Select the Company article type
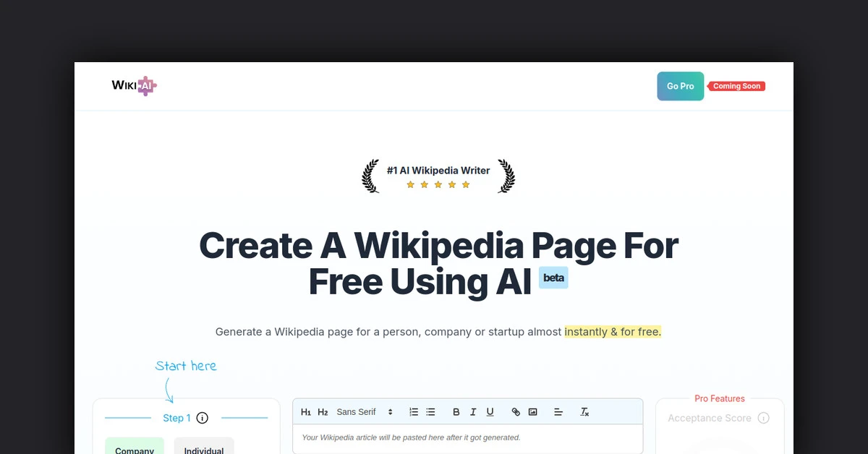This screenshot has height=454, width=868. (135, 448)
